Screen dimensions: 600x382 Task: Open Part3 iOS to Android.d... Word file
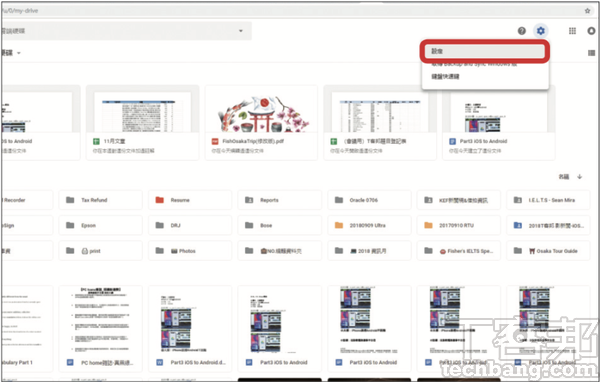click(190, 328)
